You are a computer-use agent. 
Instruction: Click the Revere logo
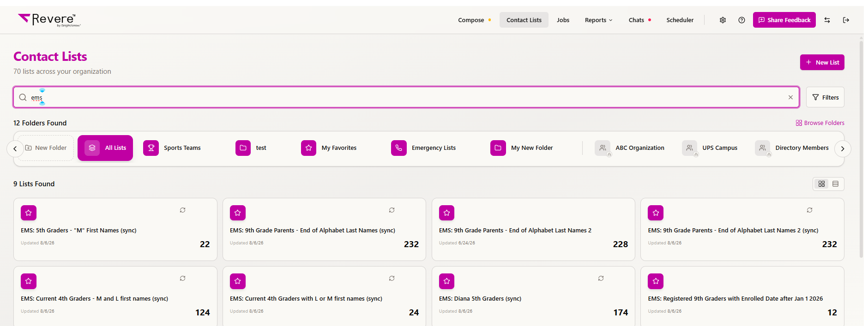click(49, 20)
